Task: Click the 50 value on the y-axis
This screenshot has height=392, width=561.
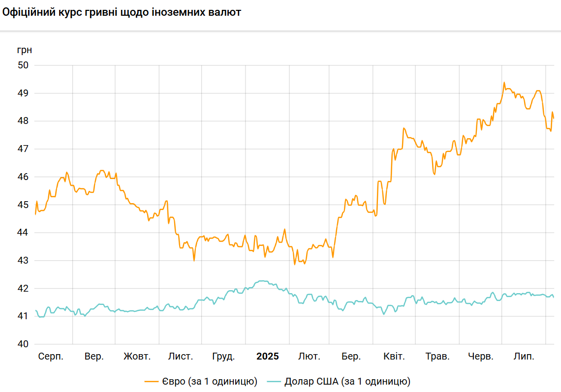Action: (23, 65)
